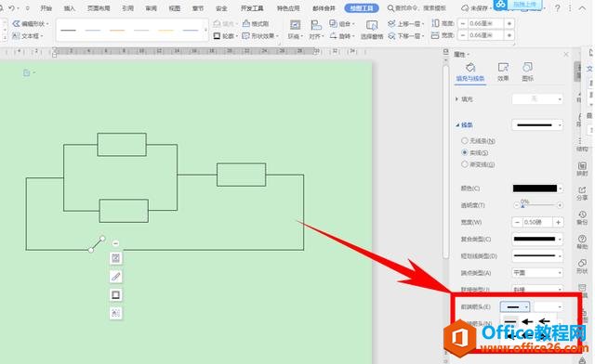Open the 备份 backup sidebar icon
This screenshot has width=595, height=364.
coord(582,217)
